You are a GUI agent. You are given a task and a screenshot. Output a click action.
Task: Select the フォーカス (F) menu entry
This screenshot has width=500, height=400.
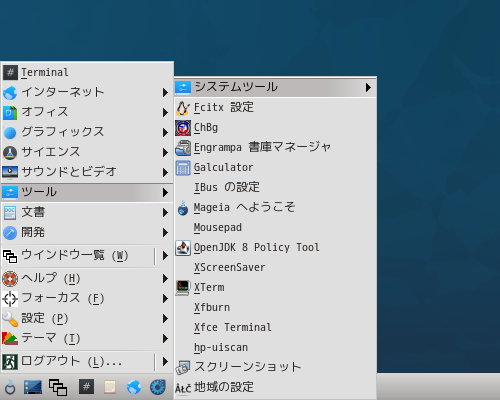(87, 299)
